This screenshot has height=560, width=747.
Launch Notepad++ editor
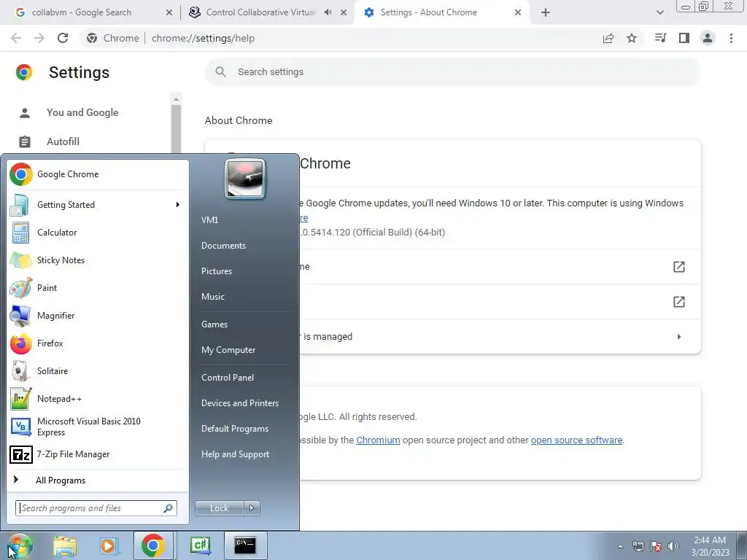point(98,399)
